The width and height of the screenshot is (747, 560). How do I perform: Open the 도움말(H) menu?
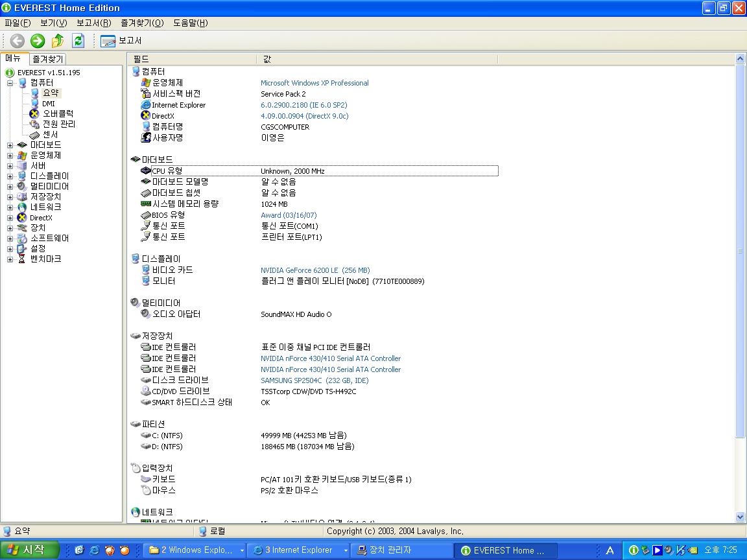pyautogui.click(x=190, y=23)
